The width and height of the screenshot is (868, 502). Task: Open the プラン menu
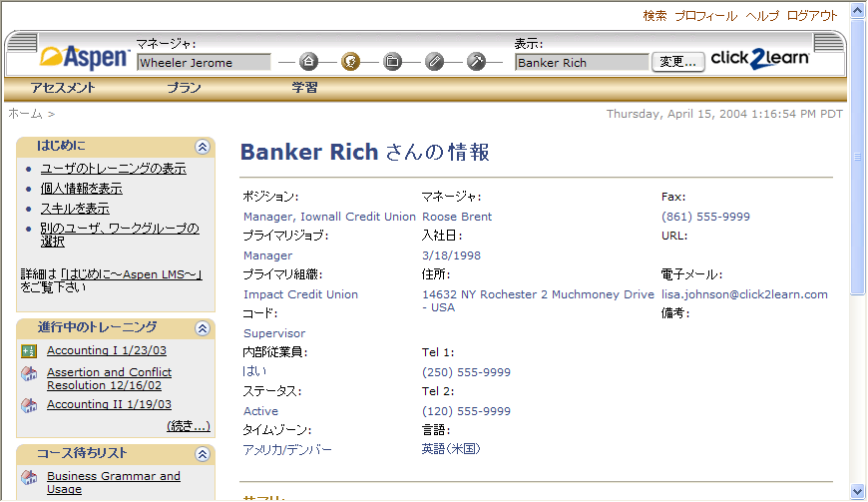click(x=184, y=88)
